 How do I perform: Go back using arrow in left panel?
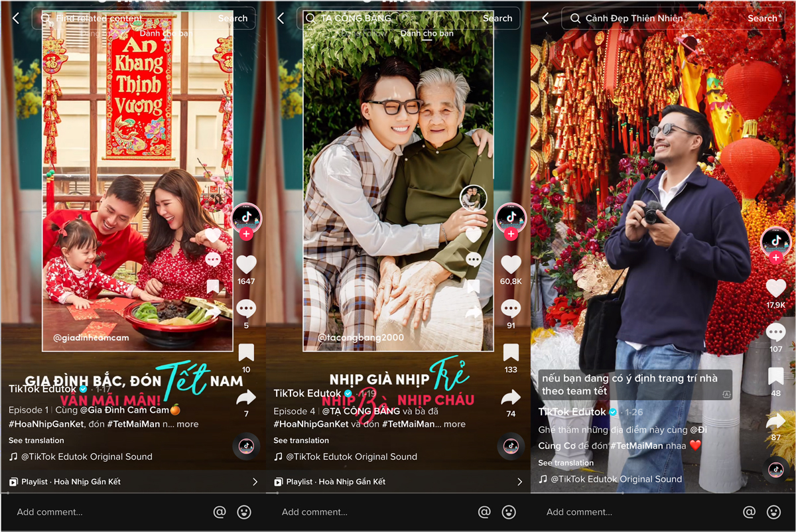(16, 18)
